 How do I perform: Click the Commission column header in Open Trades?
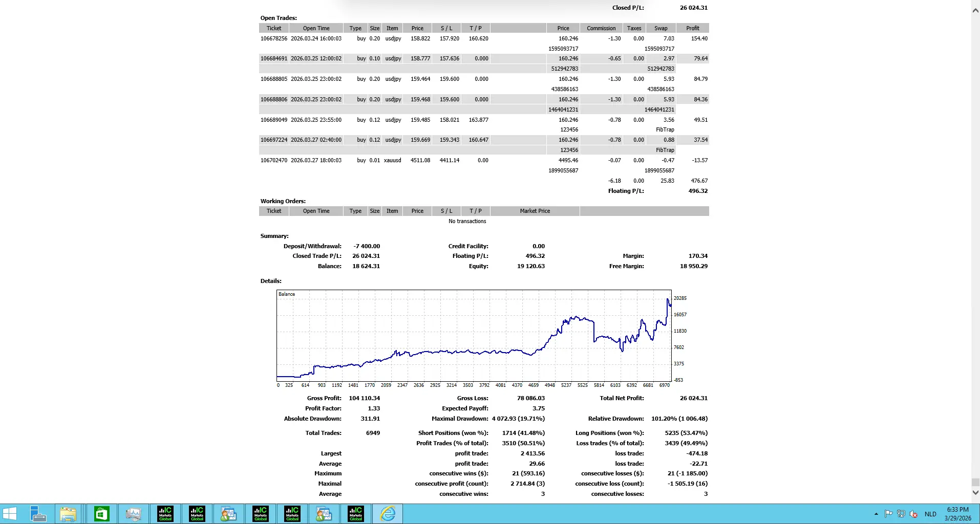click(601, 28)
